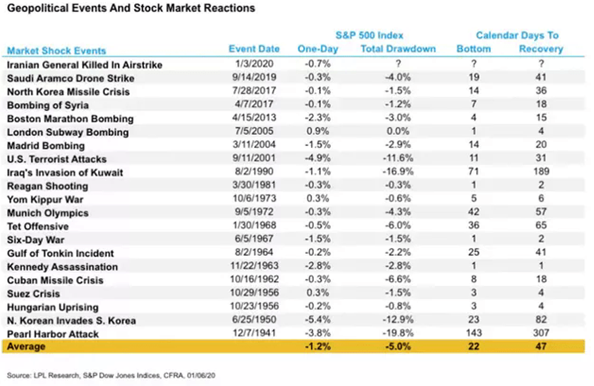Viewport: 594px width, 386px height.
Task: Select the Total Drawdown column header
Action: tap(398, 49)
